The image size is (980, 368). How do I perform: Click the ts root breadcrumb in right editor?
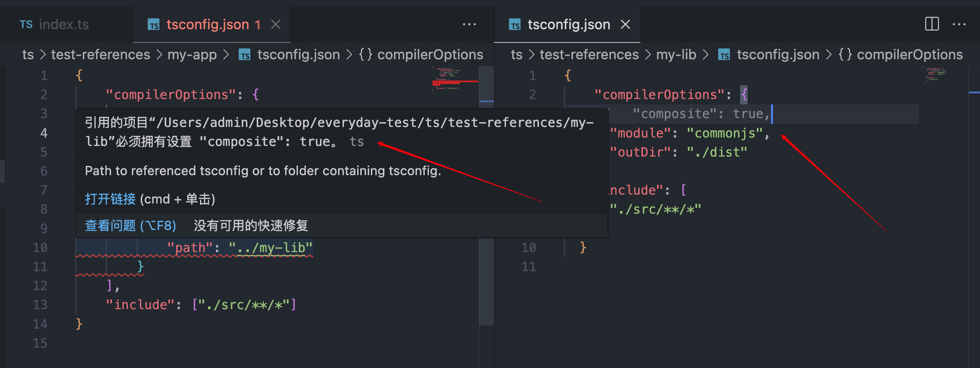pos(516,54)
